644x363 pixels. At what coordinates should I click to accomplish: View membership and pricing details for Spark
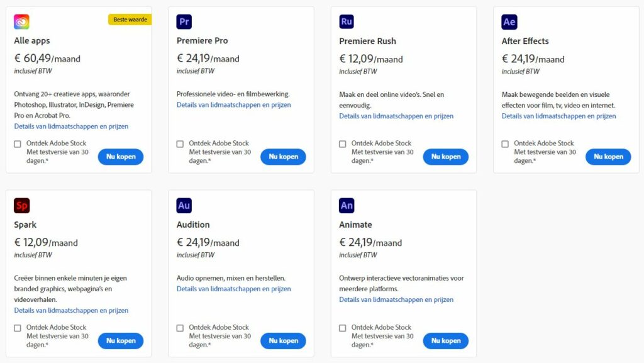71,310
